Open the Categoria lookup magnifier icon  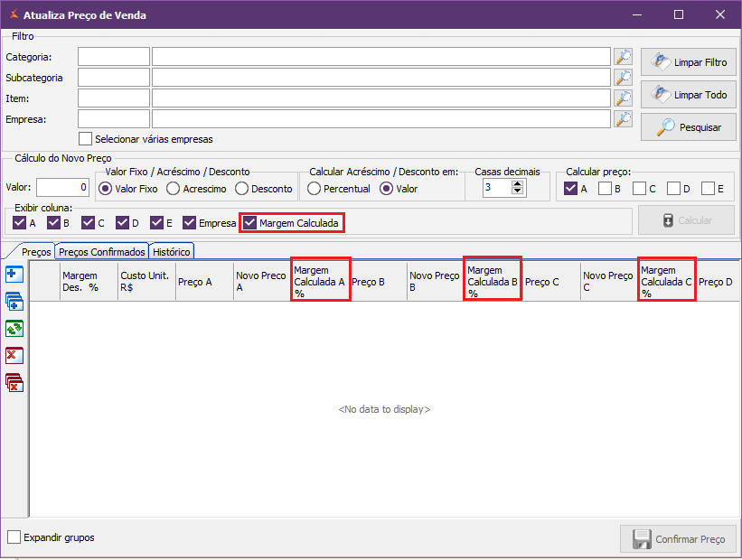(624, 57)
